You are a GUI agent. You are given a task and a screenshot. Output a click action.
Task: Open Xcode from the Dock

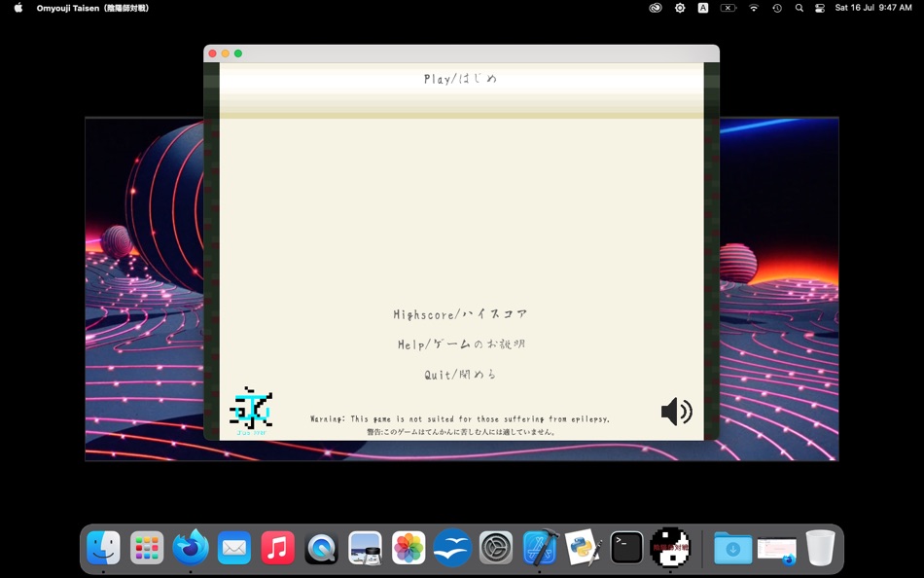click(540, 547)
